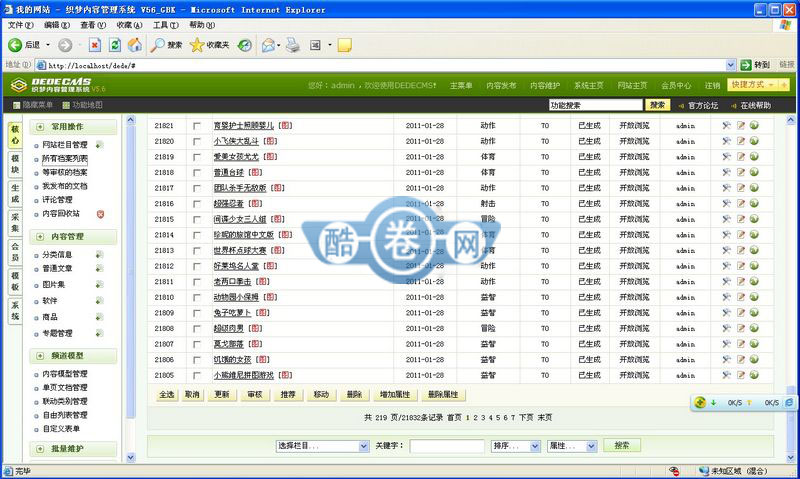Click the IE Search toolbar icon

(166, 45)
